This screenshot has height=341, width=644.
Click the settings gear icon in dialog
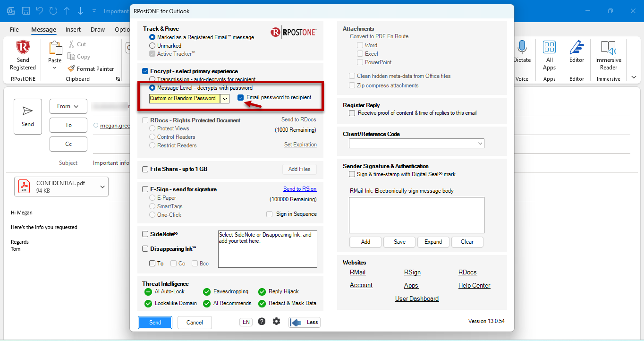tap(276, 322)
